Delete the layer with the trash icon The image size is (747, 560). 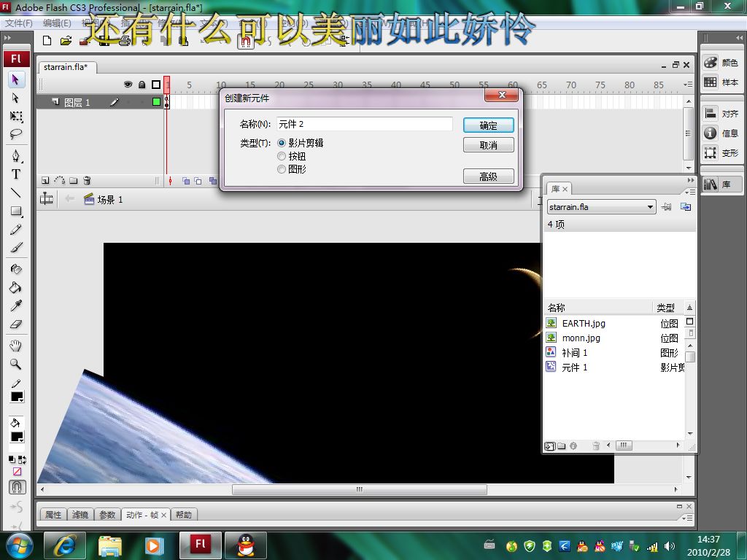pos(87,181)
